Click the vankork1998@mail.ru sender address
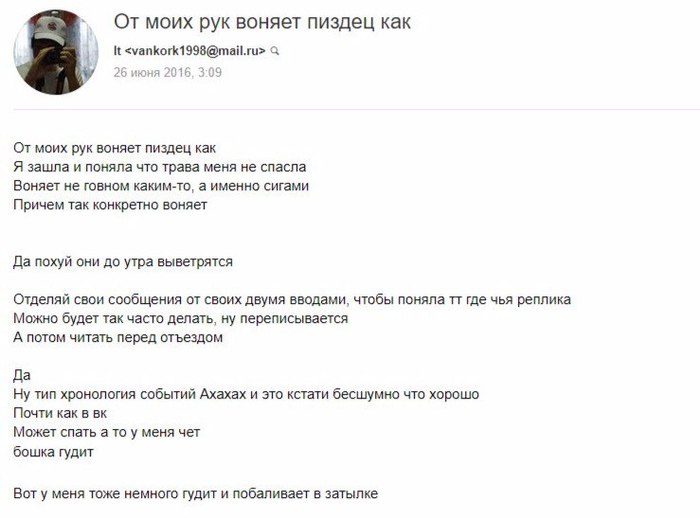This screenshot has width=700, height=518. coord(195,50)
